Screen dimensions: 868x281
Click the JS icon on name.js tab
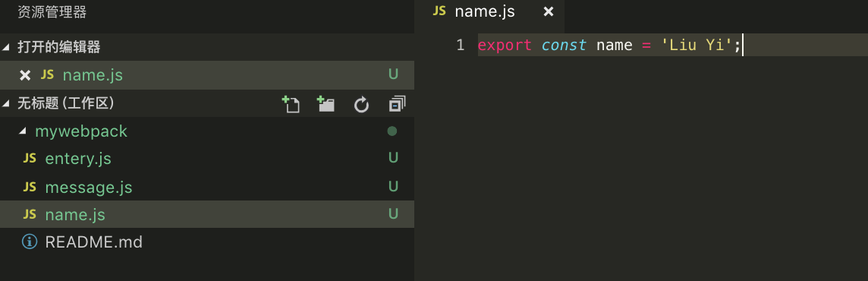(x=439, y=11)
